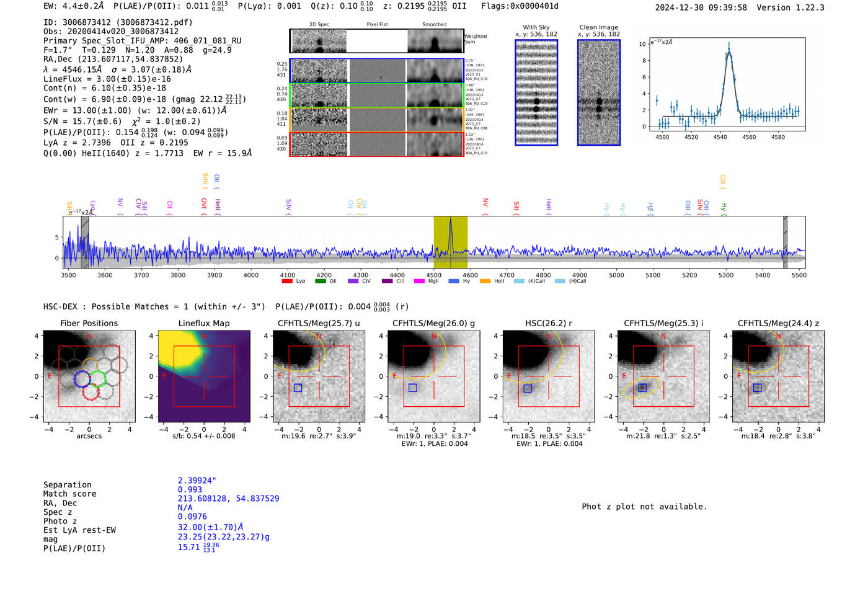Click the blue counterpart box in CFHTLS i image
This screenshot has width=868, height=591.
point(643,388)
